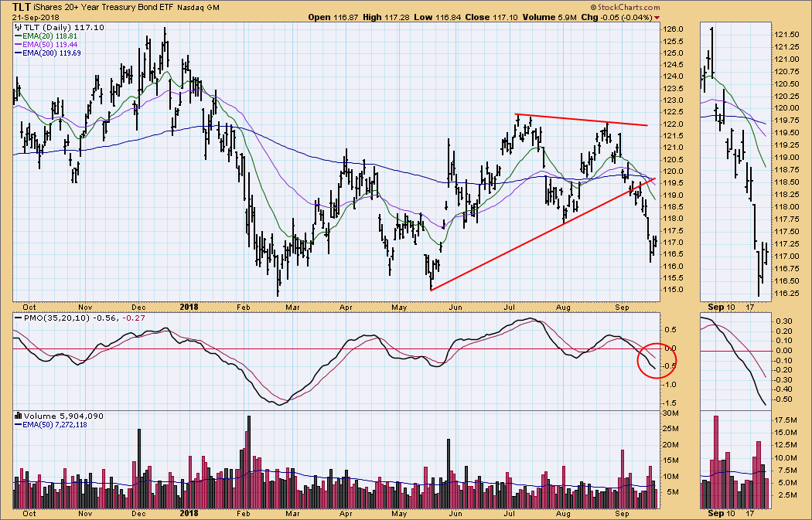Click the 123.5 price axis label
This screenshot has height=520, width=812.
672,89
